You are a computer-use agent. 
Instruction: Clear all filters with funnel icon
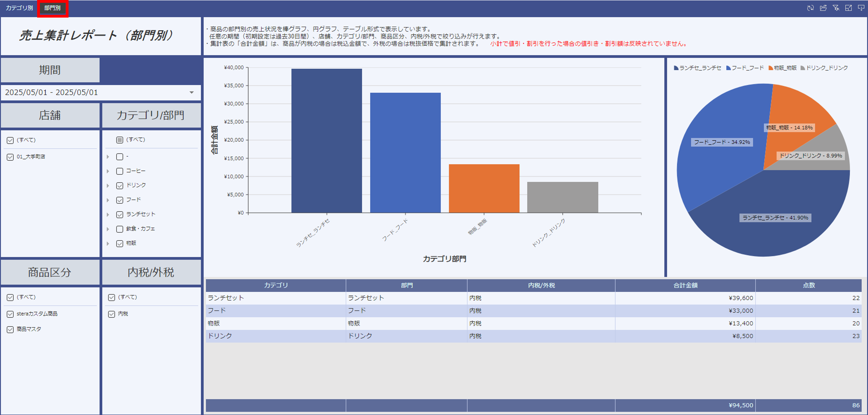[x=836, y=8]
